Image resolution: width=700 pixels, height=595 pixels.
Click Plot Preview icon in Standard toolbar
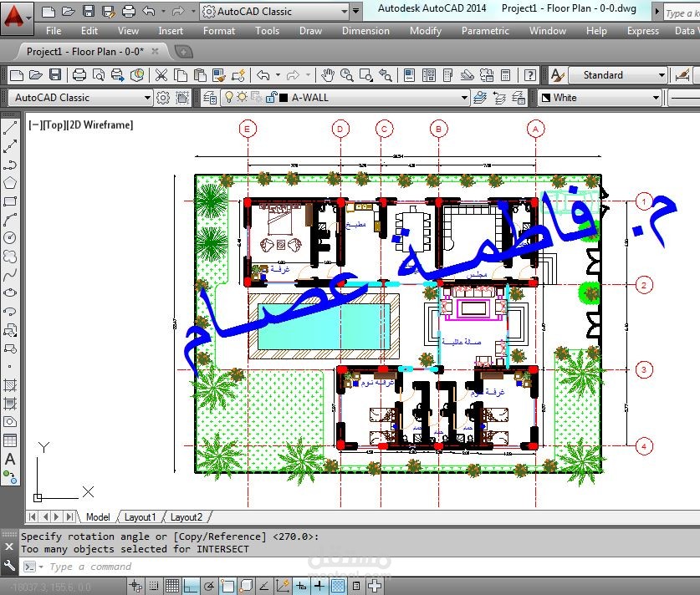coord(98,75)
